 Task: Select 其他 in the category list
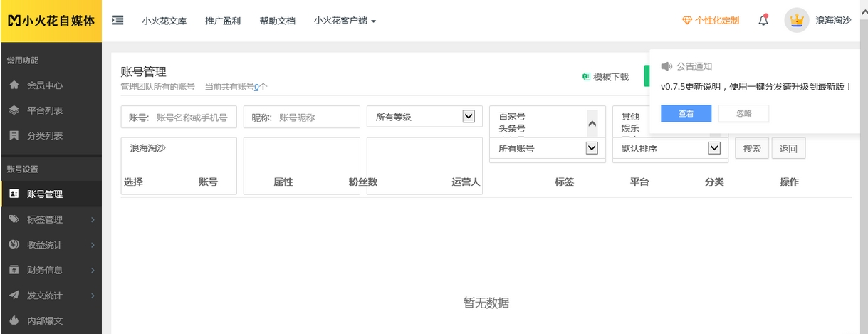630,116
